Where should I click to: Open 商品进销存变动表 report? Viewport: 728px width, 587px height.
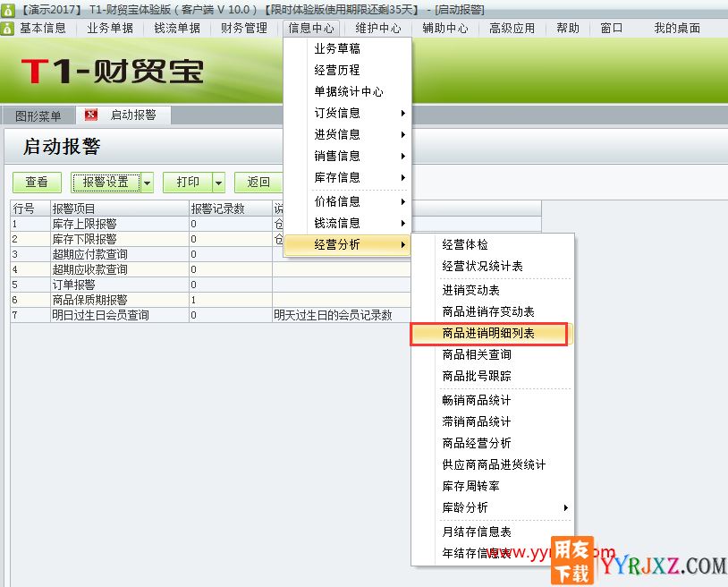pyautogui.click(x=493, y=311)
